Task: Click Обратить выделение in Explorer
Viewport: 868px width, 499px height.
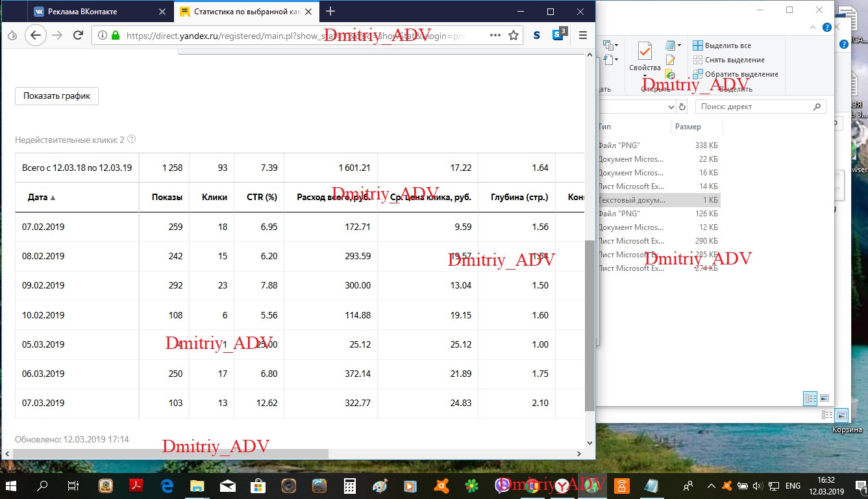Action: click(735, 74)
